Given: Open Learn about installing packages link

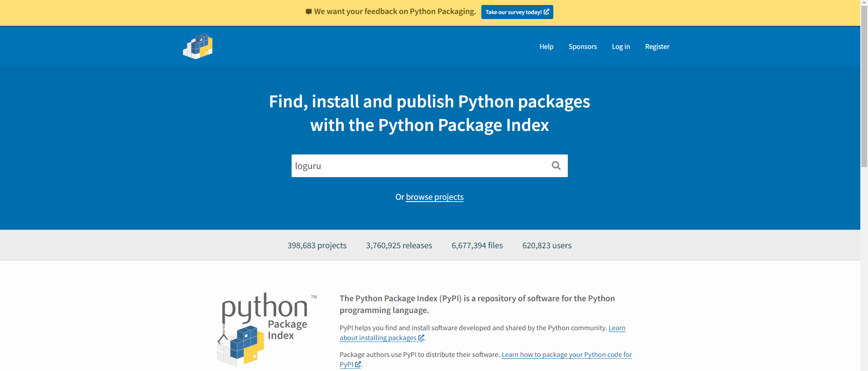Looking at the screenshot, I should pyautogui.click(x=482, y=333).
